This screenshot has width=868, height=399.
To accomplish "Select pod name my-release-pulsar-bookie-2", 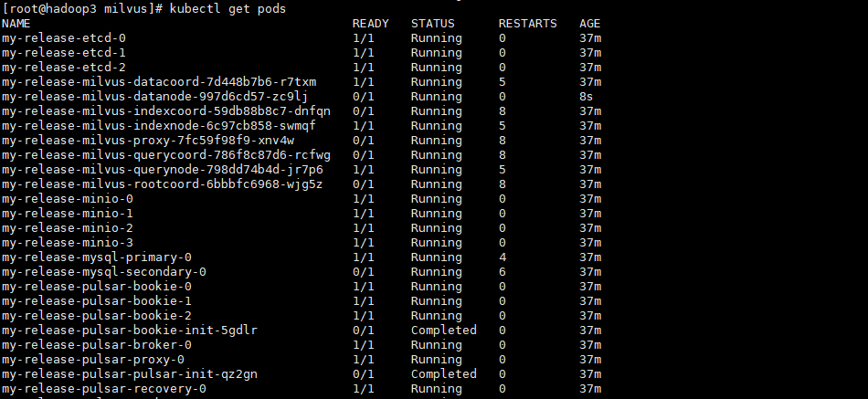I will [x=97, y=315].
